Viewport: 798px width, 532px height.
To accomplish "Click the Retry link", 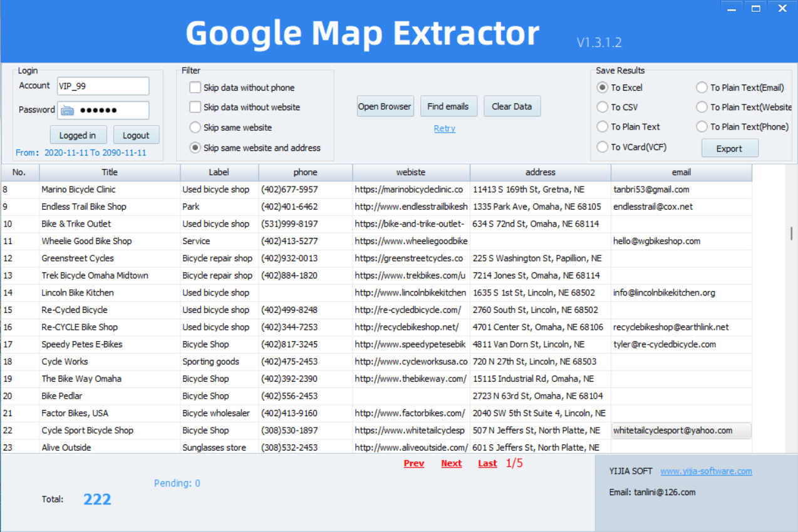I will pyautogui.click(x=445, y=128).
